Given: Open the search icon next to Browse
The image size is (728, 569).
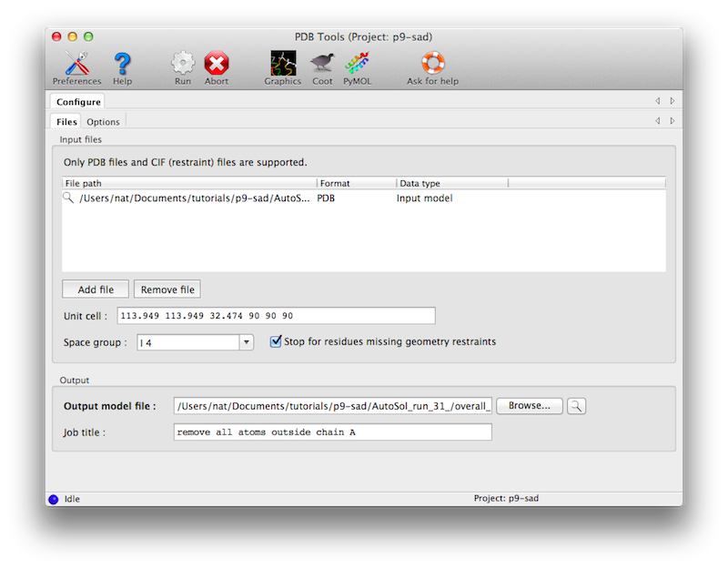Looking at the screenshot, I should coord(576,405).
